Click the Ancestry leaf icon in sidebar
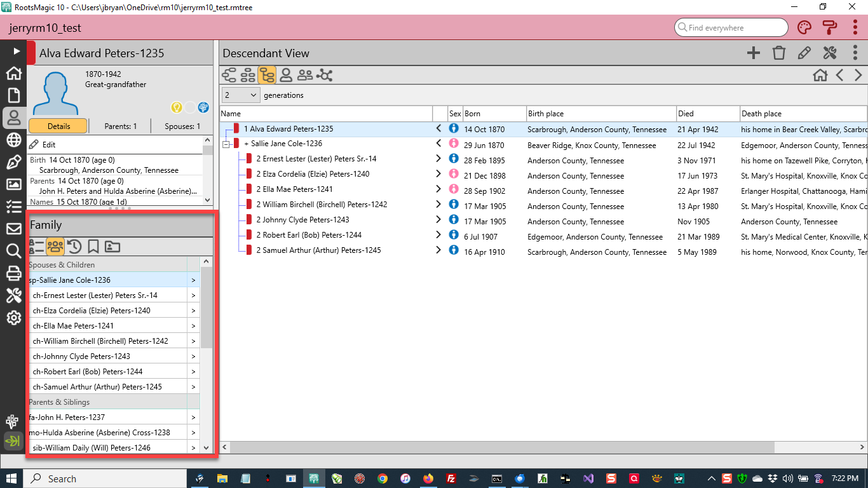Screen dimensions: 868x488 (x=13, y=440)
